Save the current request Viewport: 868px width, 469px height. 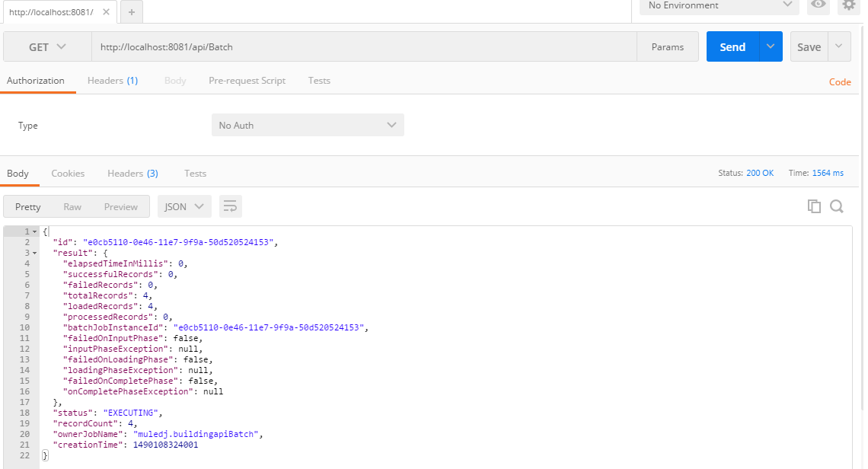pyautogui.click(x=809, y=46)
